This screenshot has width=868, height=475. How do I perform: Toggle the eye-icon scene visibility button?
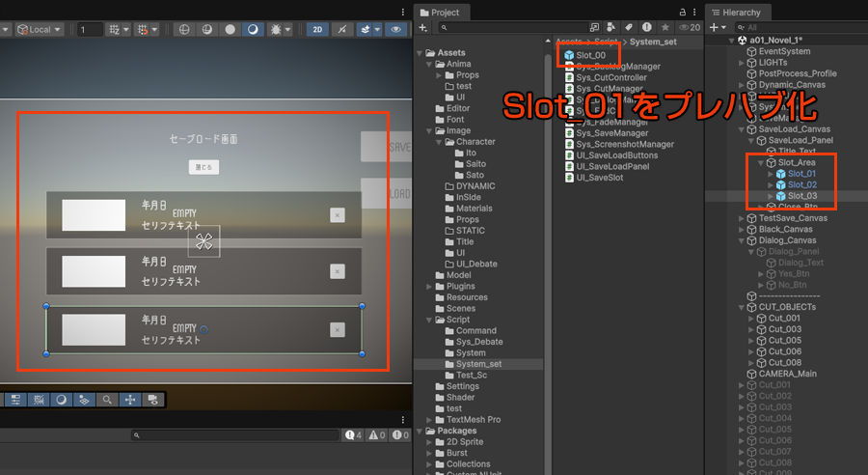click(394, 29)
